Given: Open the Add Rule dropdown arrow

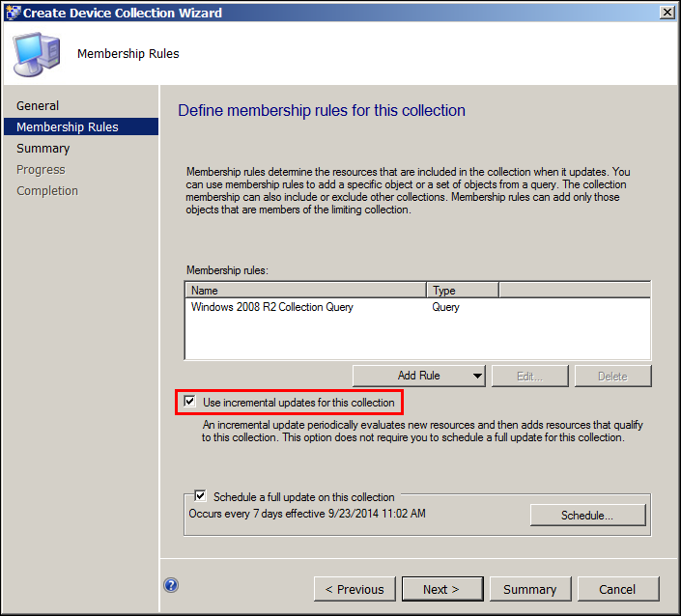Looking at the screenshot, I should pos(478,376).
